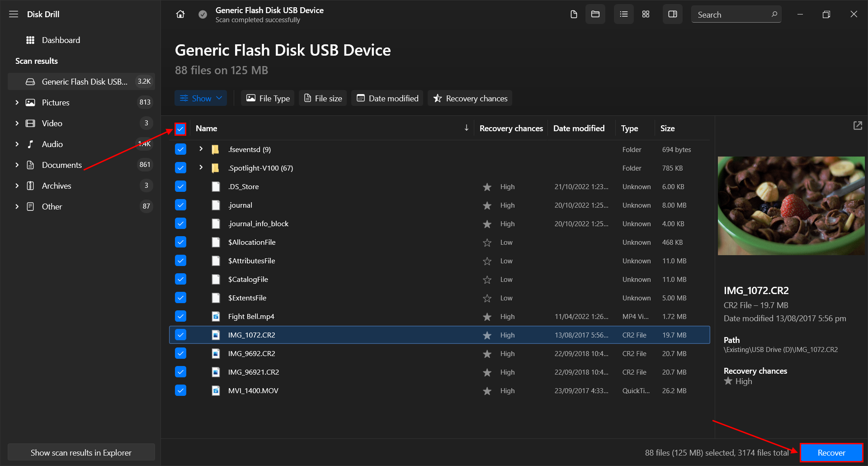Image resolution: width=868 pixels, height=466 pixels.
Task: Toggle the select-all checkbox in header
Action: point(180,129)
